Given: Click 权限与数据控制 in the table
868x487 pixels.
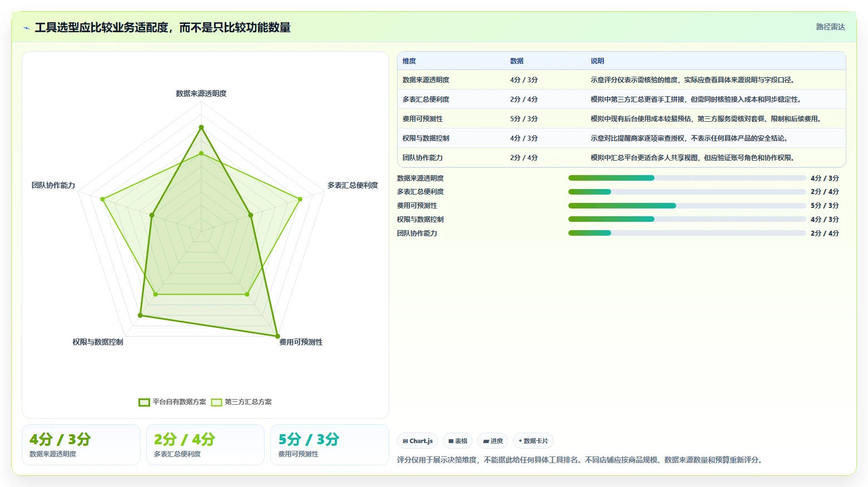Looking at the screenshot, I should tap(426, 138).
